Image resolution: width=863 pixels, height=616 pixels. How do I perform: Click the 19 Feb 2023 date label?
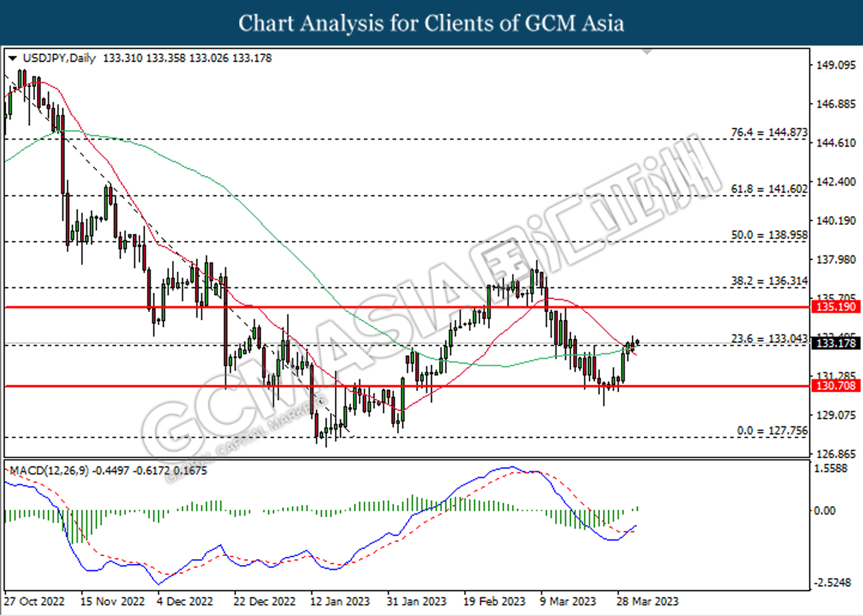point(494,602)
